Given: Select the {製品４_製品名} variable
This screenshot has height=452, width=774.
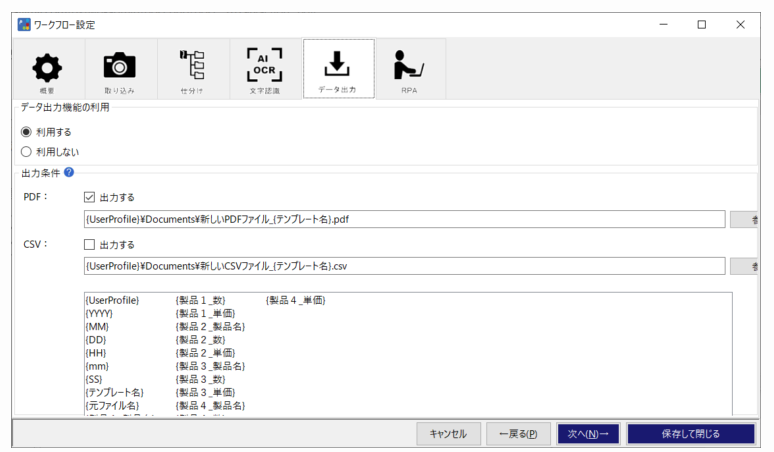Looking at the screenshot, I should [x=210, y=406].
